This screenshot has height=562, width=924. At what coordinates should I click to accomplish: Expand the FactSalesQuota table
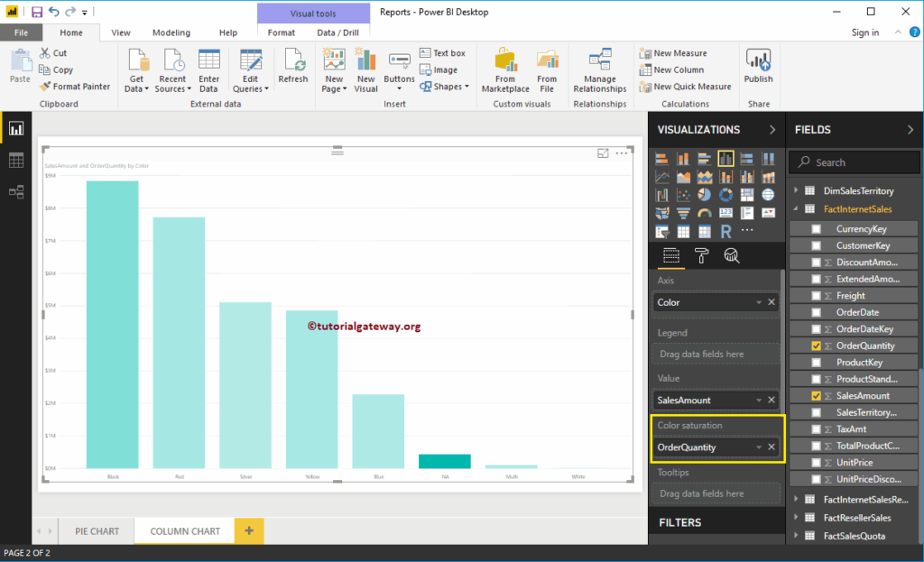click(x=796, y=536)
